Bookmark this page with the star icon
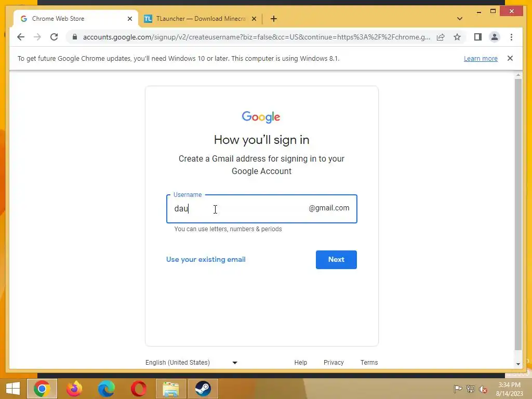Image resolution: width=532 pixels, height=399 pixels. point(457,37)
